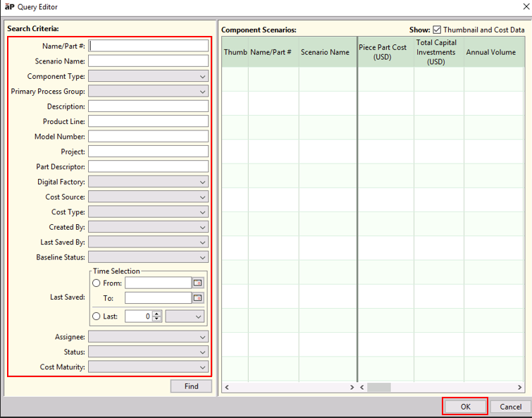Viewport: 532px width, 418px height.
Task: Click the Last number value field
Action: (x=138, y=316)
